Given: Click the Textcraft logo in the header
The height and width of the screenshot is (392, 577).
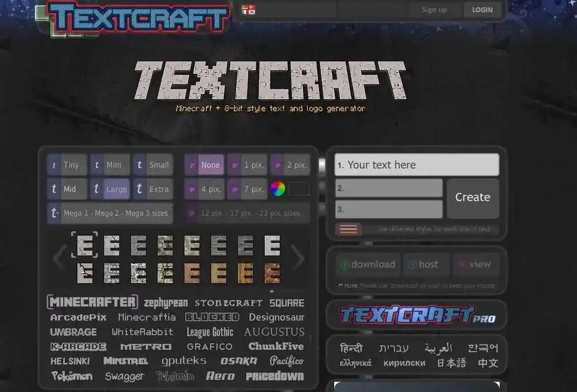Looking at the screenshot, I should [x=138, y=18].
